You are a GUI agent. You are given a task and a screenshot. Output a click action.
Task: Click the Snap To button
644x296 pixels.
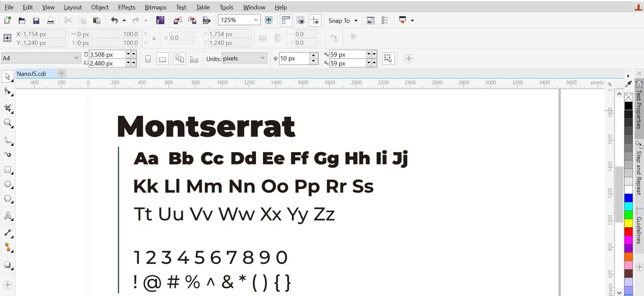click(343, 21)
